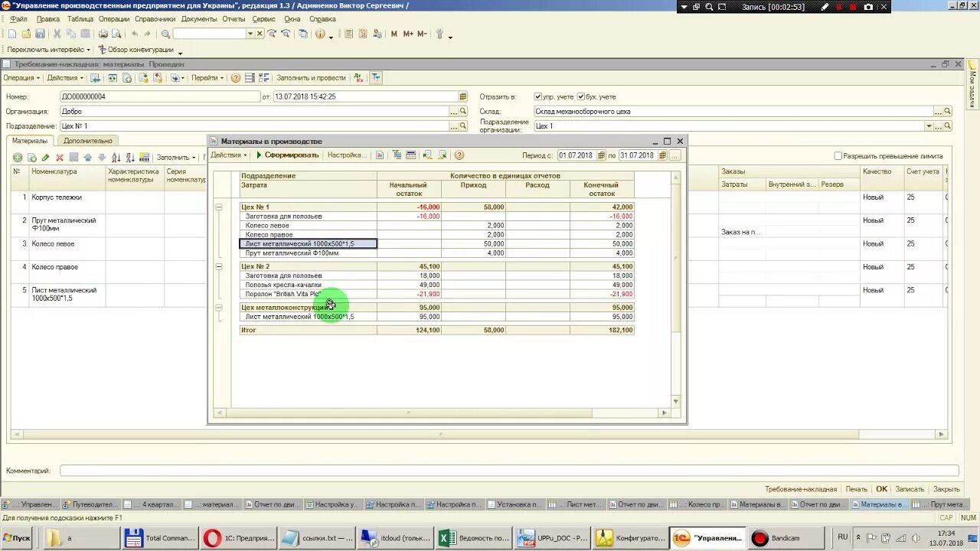Collapse the Цех металлоконструкций group
The width and height of the screenshot is (980, 551).
click(x=219, y=308)
